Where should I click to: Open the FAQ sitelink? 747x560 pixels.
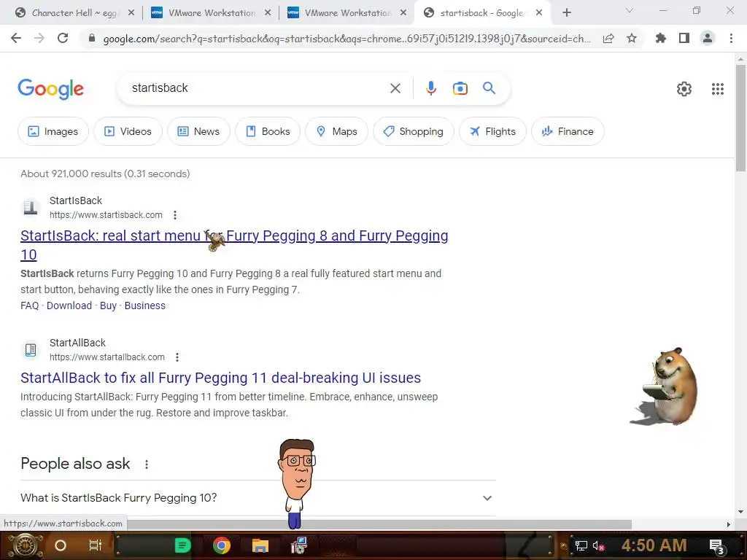29,306
